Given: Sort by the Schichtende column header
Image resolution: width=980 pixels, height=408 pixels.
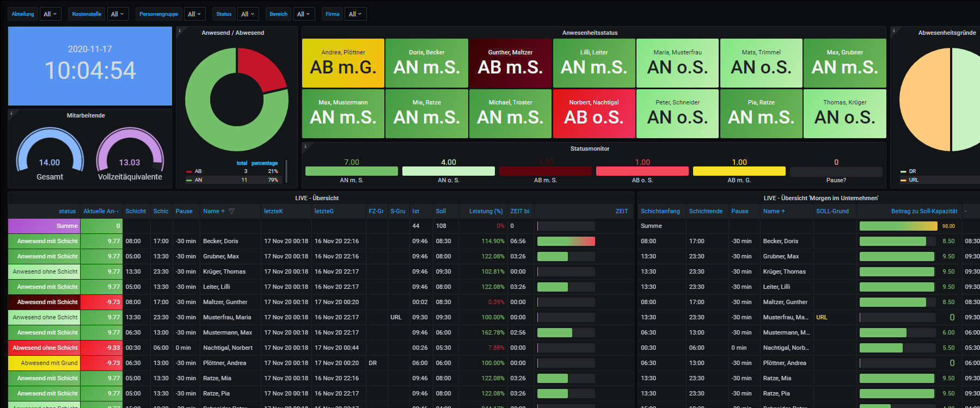Looking at the screenshot, I should 706,211.
